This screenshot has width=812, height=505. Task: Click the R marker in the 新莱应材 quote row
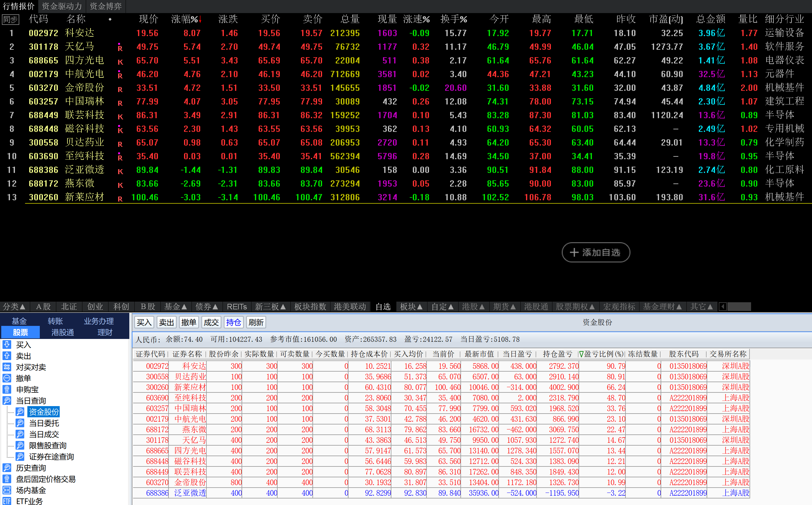pyautogui.click(x=120, y=199)
